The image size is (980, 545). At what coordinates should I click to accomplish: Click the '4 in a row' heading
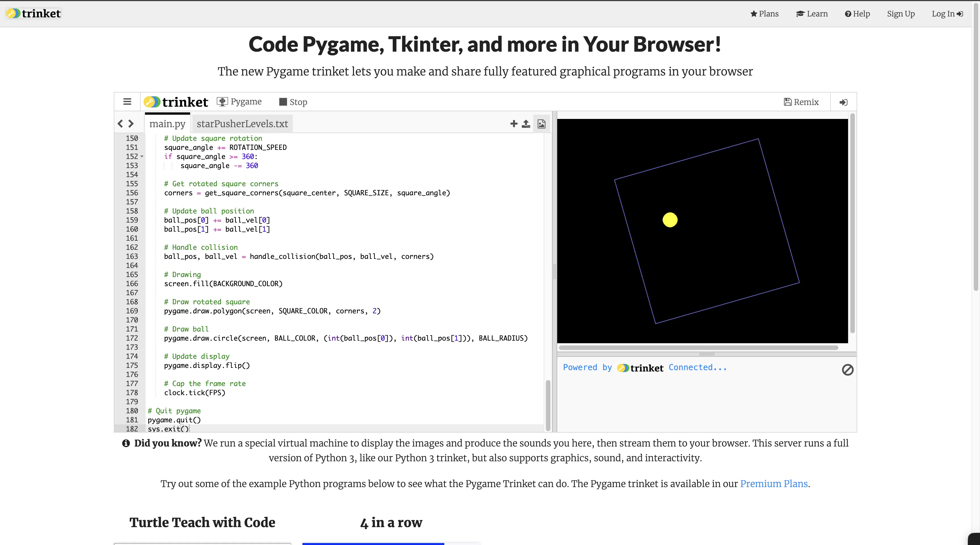(x=391, y=523)
